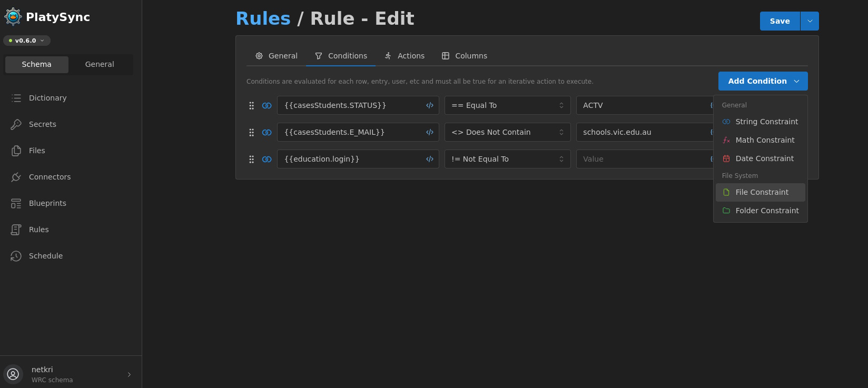Click the Secrets key icon
The height and width of the screenshot is (388, 868).
pyautogui.click(x=16, y=124)
